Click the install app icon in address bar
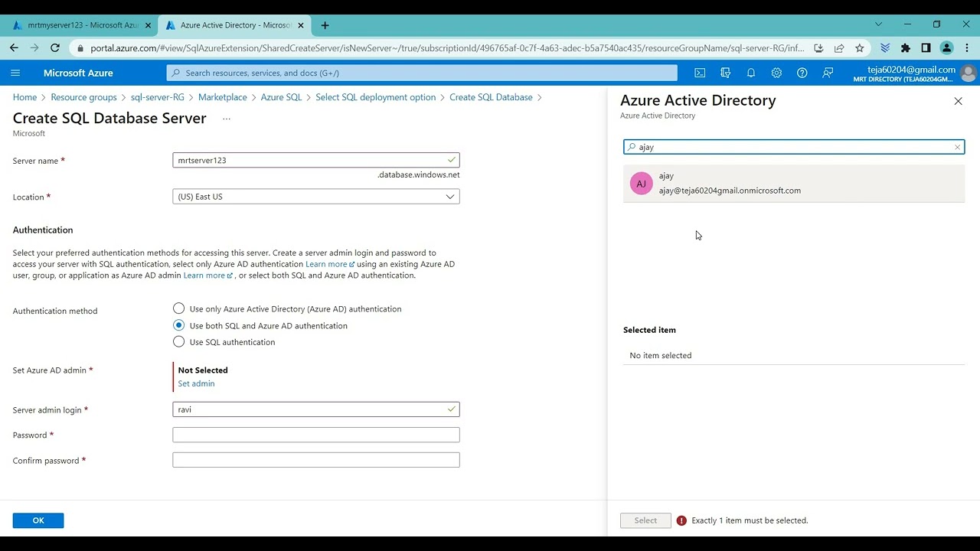 click(818, 47)
